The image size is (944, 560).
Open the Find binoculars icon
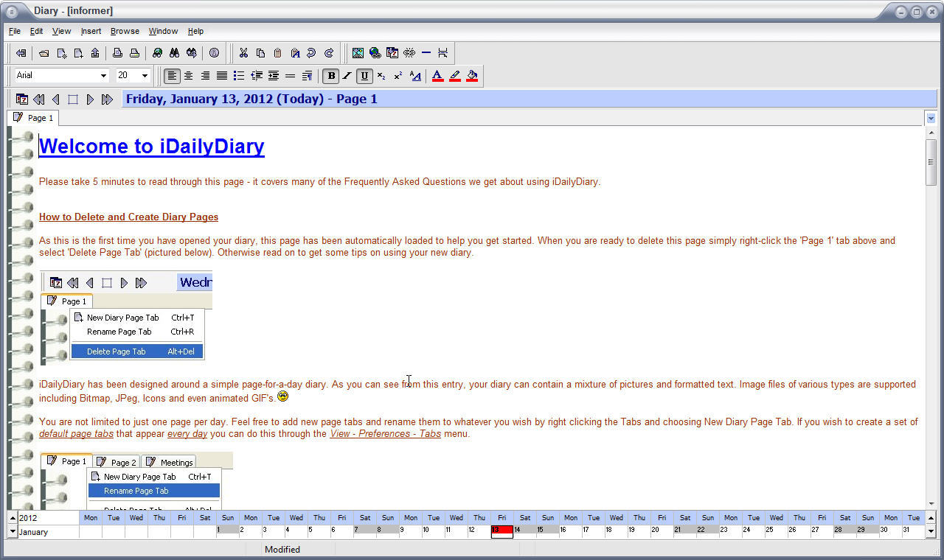pos(174,53)
